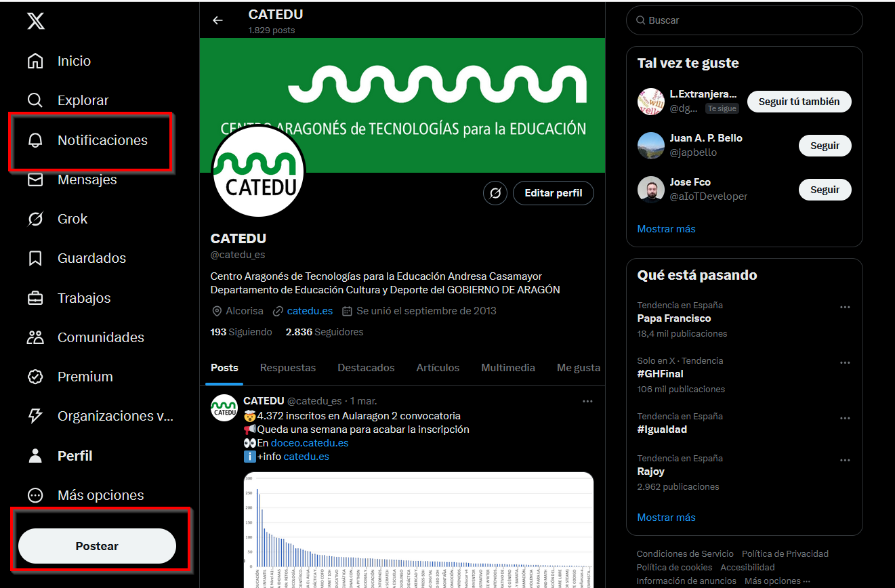Image resolution: width=895 pixels, height=588 pixels.
Task: Switch to the Posts tab
Action: pos(224,368)
